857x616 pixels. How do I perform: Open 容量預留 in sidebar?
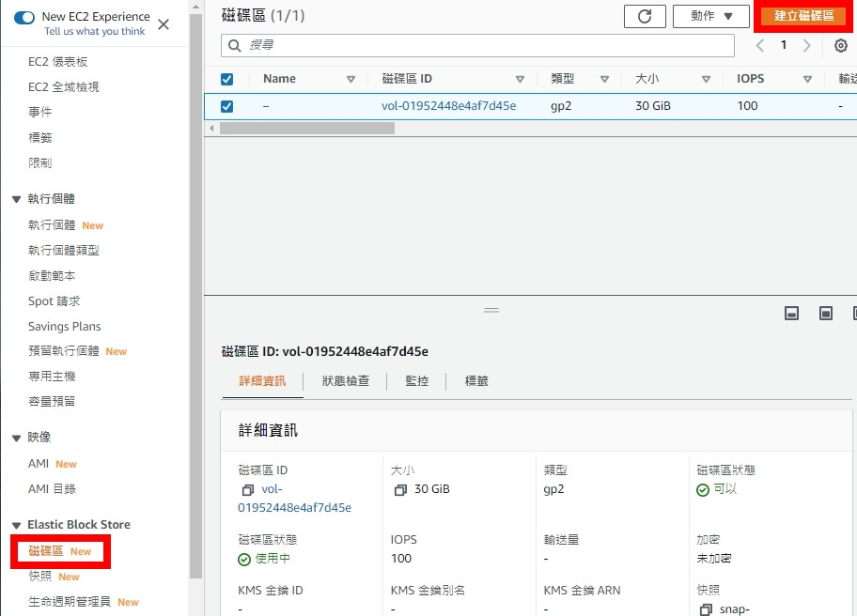click(52, 401)
